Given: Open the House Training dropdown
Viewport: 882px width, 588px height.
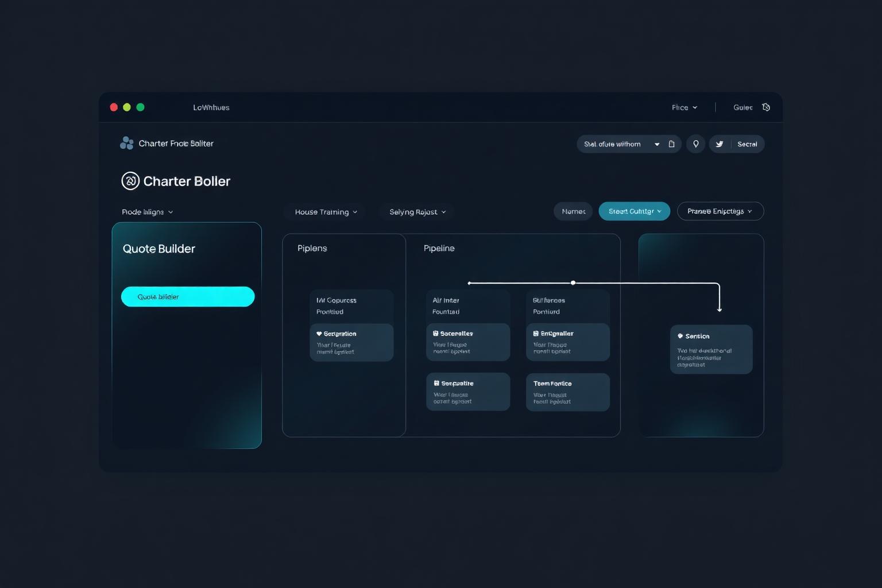Looking at the screenshot, I should pyautogui.click(x=326, y=212).
